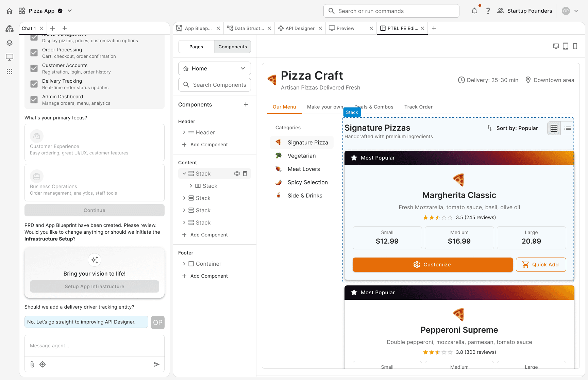
Task: Click the OP avatar beside chat message
Action: 158,323
